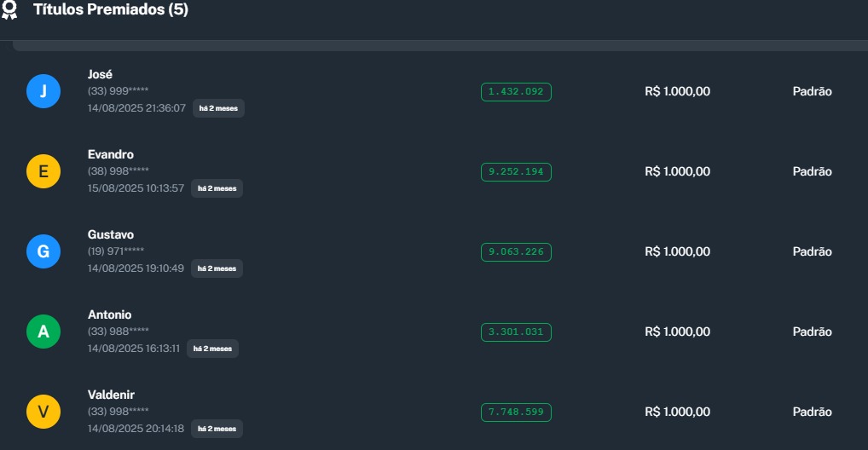Screen dimensions: 868x450
Task: Click Gustavo's blue G avatar
Action: click(x=43, y=251)
